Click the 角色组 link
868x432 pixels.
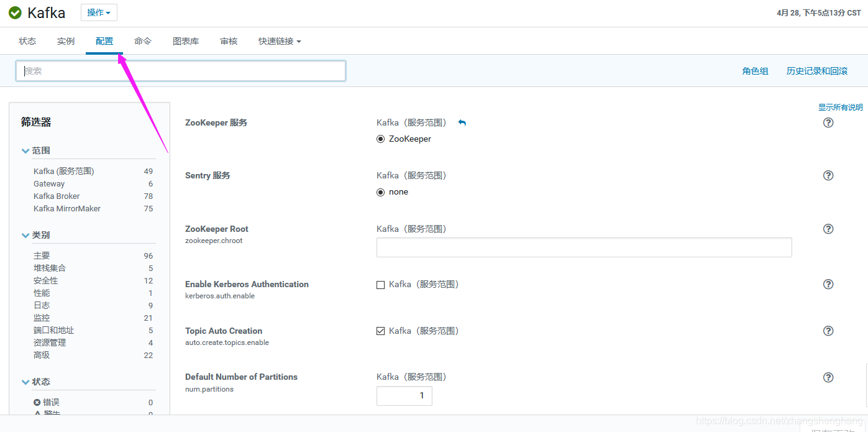click(755, 71)
